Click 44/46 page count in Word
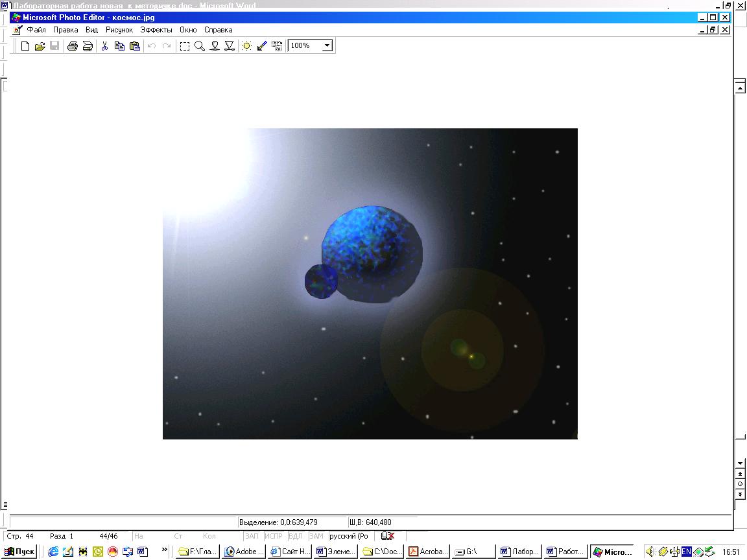The image size is (747, 560). [x=109, y=536]
